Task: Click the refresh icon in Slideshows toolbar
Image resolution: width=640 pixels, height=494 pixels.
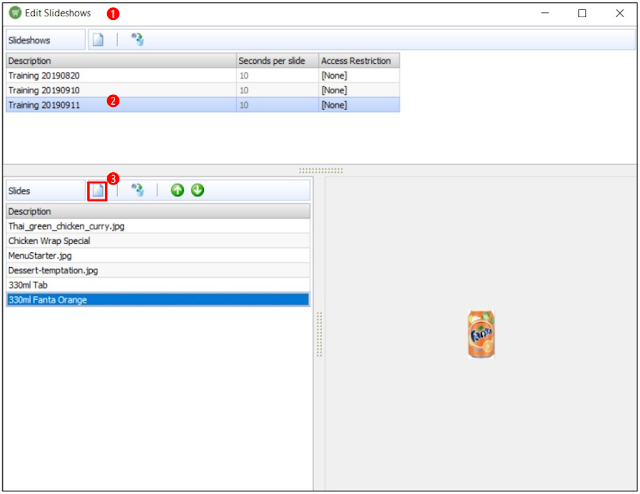Action: [x=138, y=40]
